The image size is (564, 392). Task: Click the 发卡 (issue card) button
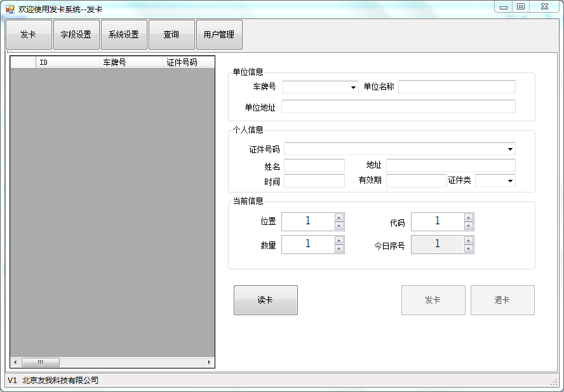(433, 299)
